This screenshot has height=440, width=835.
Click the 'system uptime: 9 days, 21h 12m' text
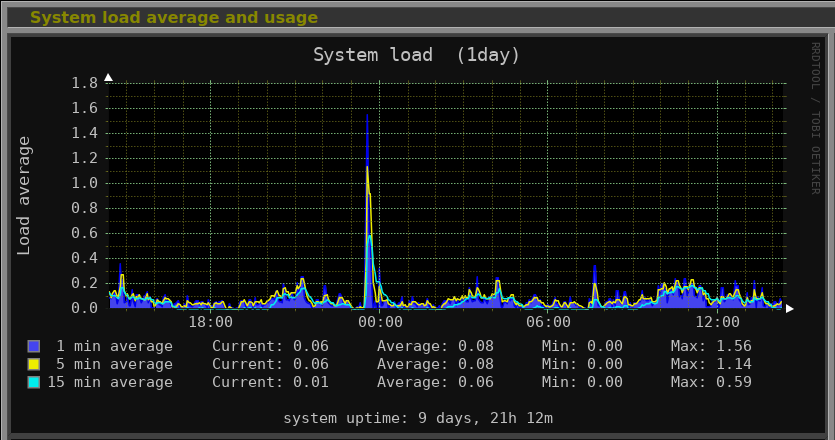coord(418,418)
